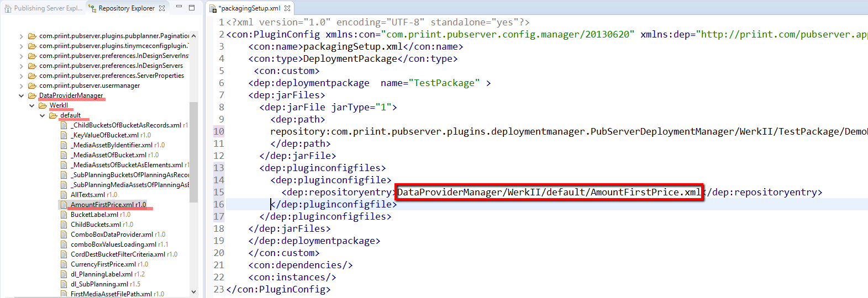Screen dimensions: 868x298
Task: Minimize the Repository Explorer panel
Action: click(x=179, y=7)
